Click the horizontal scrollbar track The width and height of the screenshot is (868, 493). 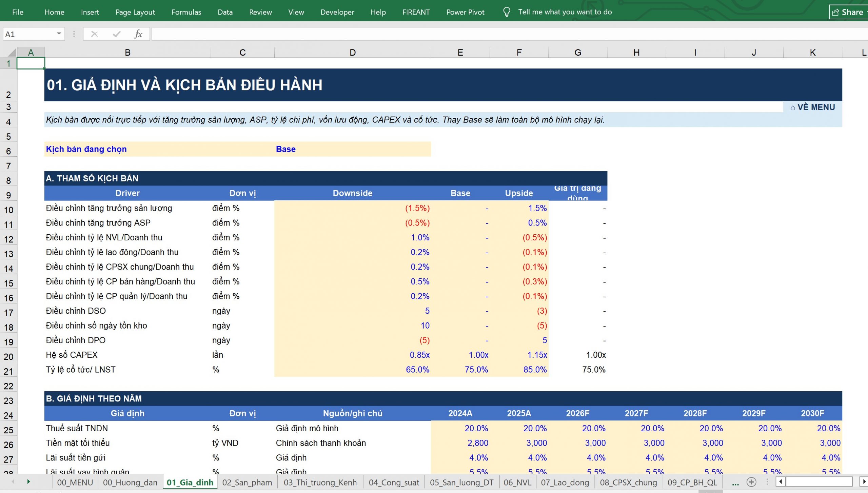[818, 482]
